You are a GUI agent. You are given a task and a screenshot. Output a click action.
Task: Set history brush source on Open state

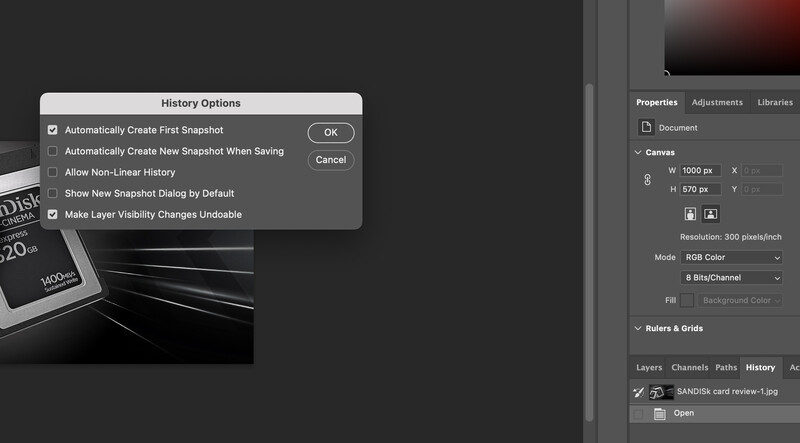638,414
